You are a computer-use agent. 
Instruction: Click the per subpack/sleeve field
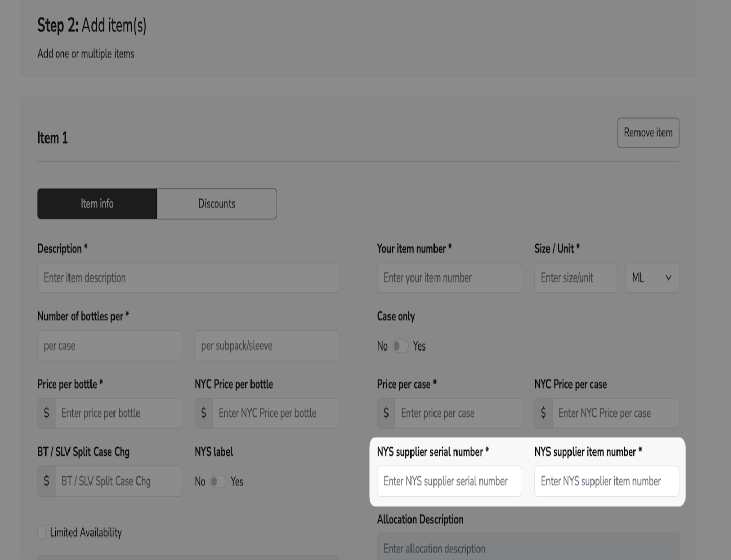click(x=266, y=345)
